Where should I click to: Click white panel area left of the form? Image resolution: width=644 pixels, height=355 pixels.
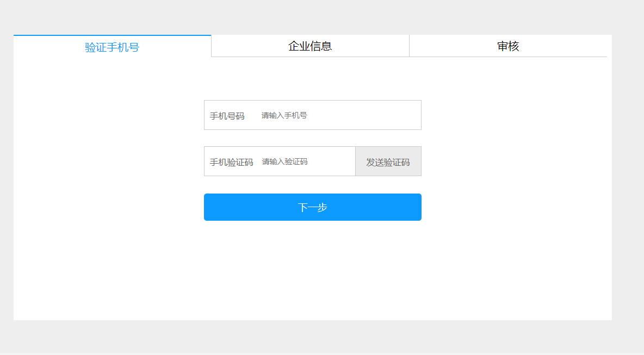pos(109,163)
